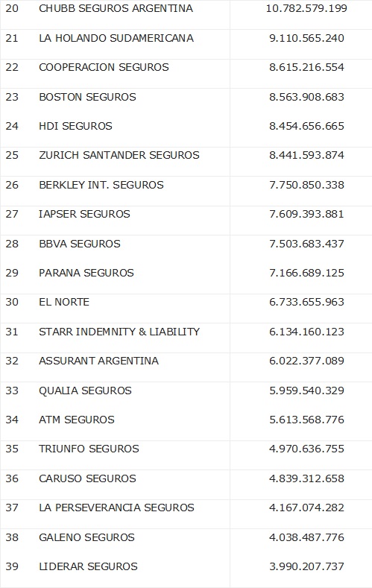Select ZURICH SANTANDER SEGUROS name

click(x=119, y=155)
